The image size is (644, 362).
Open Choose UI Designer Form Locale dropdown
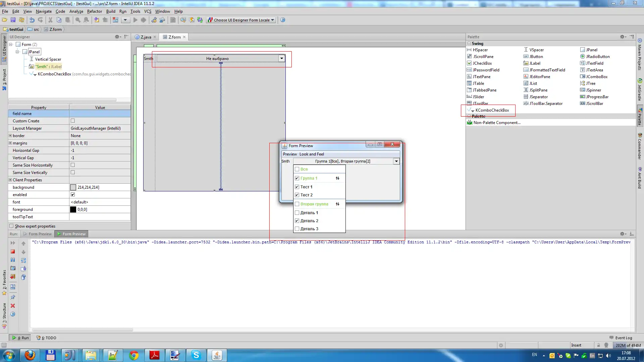click(241, 20)
